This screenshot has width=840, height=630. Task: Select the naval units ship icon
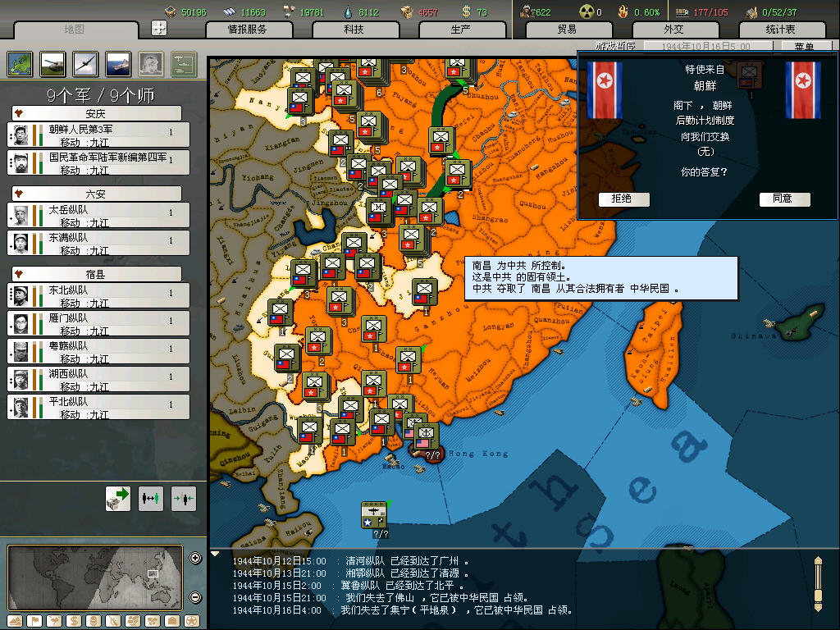pyautogui.click(x=118, y=64)
